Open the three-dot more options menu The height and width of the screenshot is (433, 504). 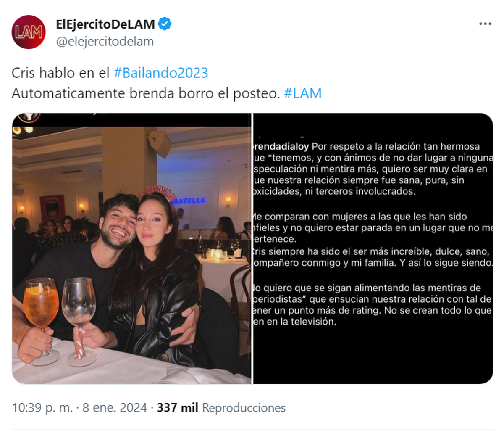point(485,24)
